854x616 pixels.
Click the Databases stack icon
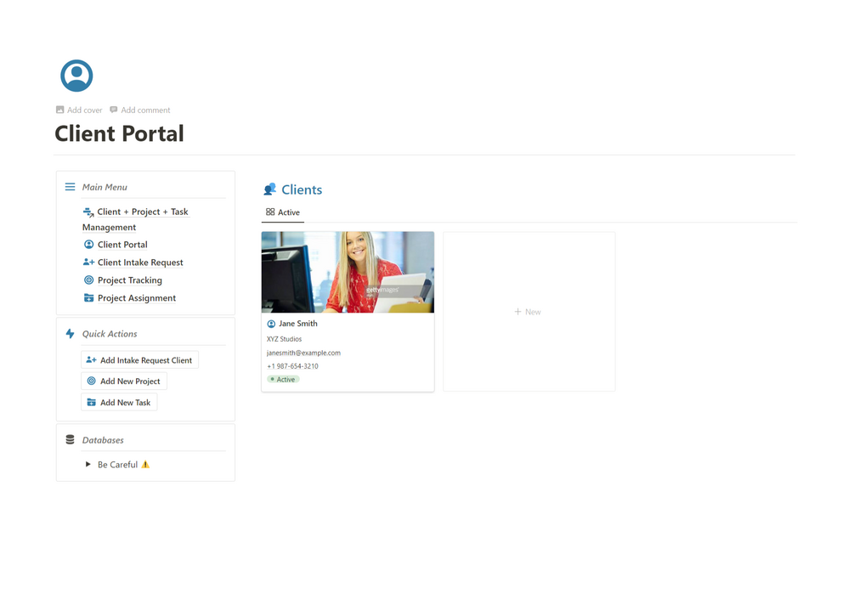coord(71,439)
